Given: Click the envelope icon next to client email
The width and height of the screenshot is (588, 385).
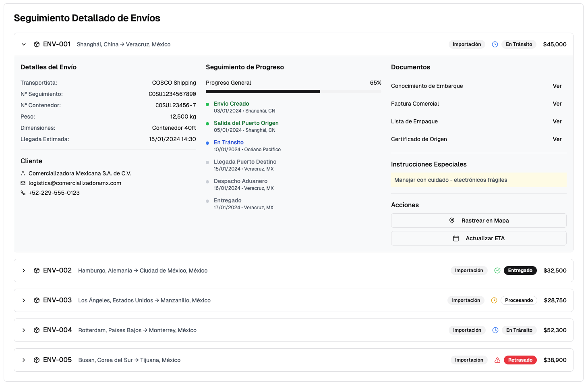Looking at the screenshot, I should click(x=23, y=183).
